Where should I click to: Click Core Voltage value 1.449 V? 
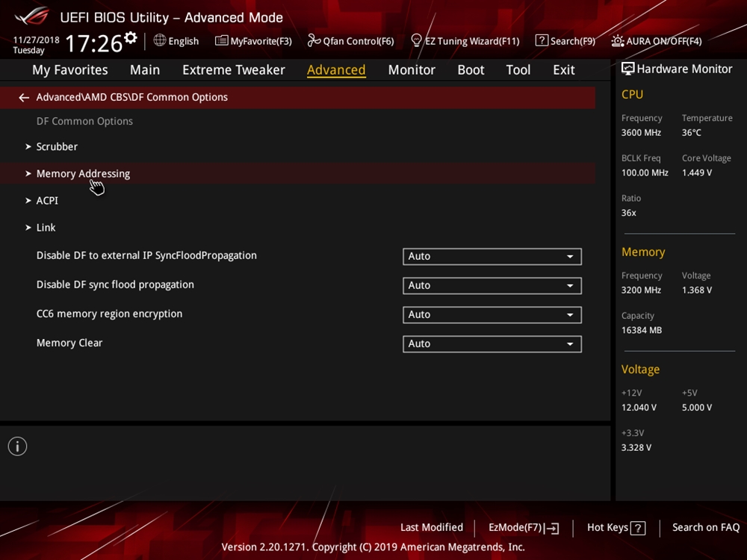696,173
